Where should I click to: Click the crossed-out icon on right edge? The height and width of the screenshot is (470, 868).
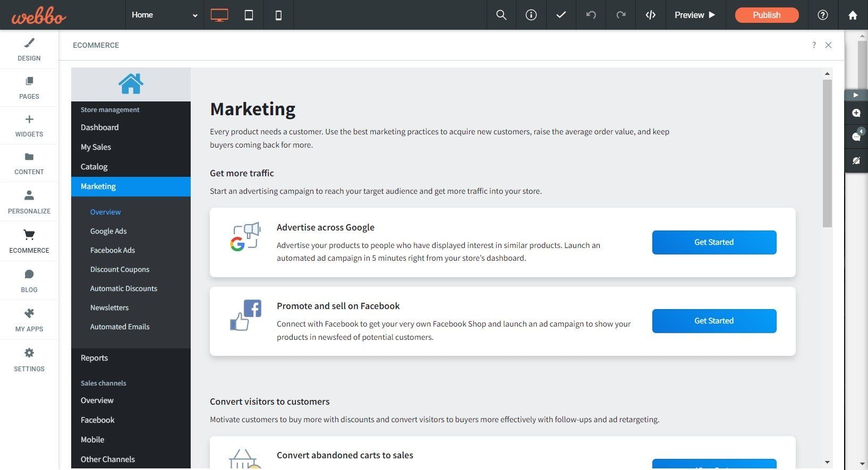[x=856, y=160]
